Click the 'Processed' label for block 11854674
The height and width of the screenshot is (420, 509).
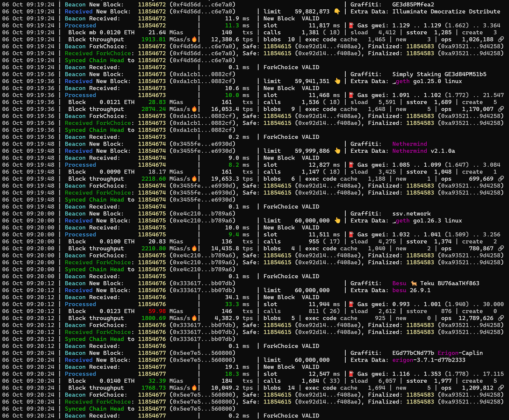click(80, 165)
